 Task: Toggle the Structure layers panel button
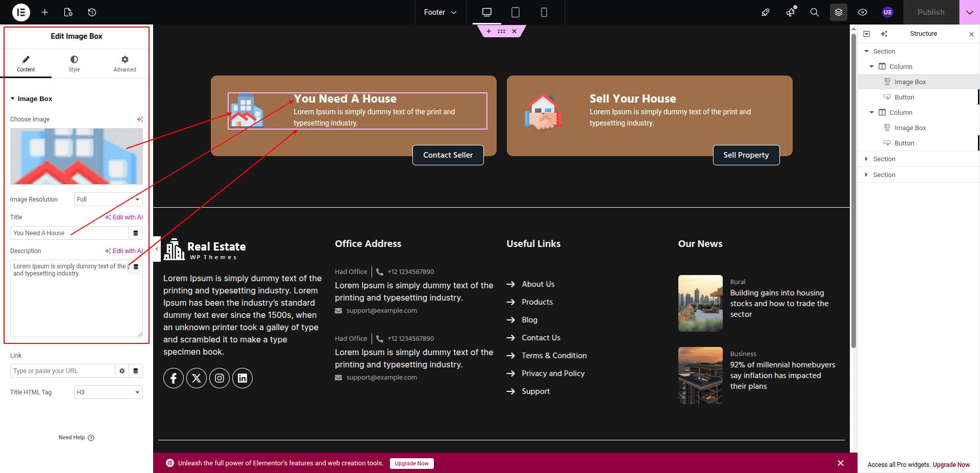pyautogui.click(x=838, y=12)
